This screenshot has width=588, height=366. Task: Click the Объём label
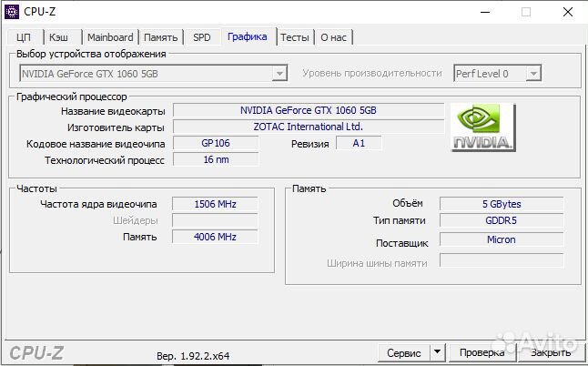click(x=407, y=203)
